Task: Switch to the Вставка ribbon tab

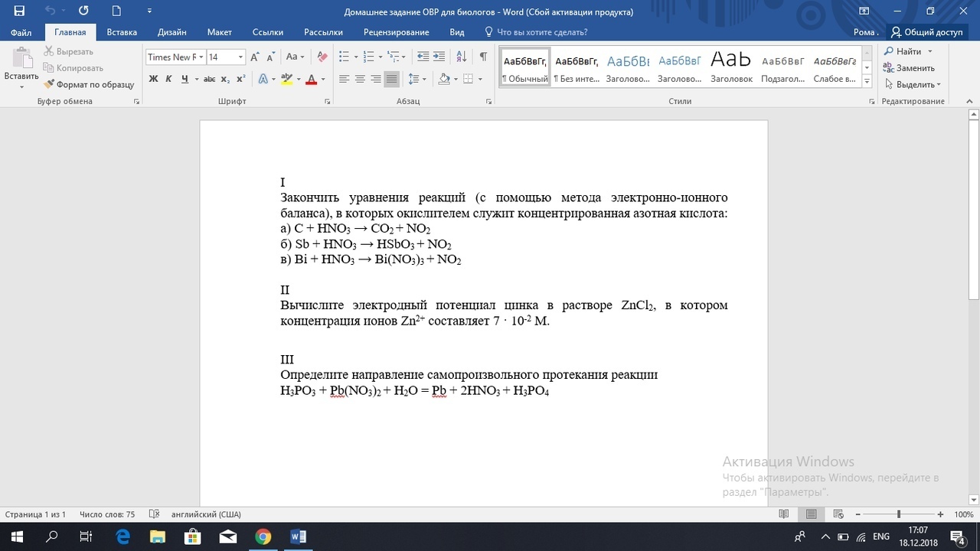Action: tap(122, 32)
